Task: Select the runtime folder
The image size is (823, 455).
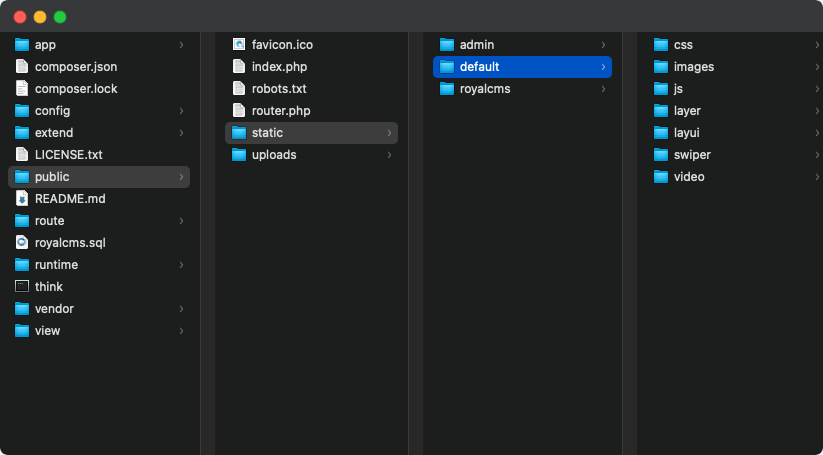Action: tap(56, 265)
